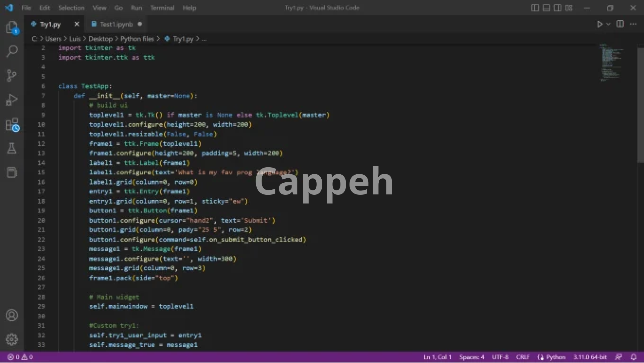Switch to the Test1.ipynb tab
This screenshot has height=363, width=644.
click(x=116, y=24)
